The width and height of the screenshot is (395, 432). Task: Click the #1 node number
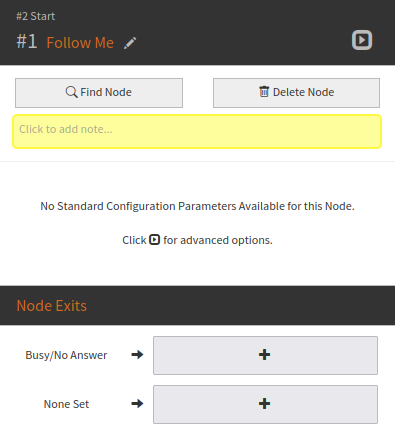pos(27,42)
